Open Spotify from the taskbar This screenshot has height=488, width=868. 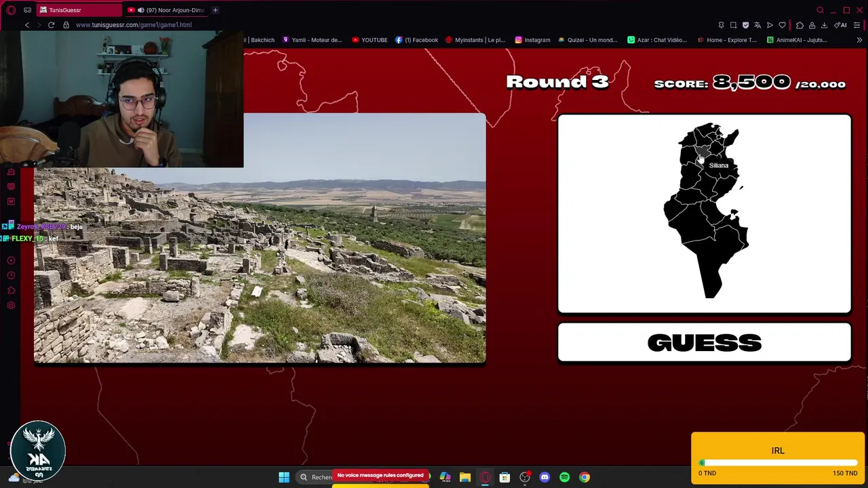coord(564,477)
